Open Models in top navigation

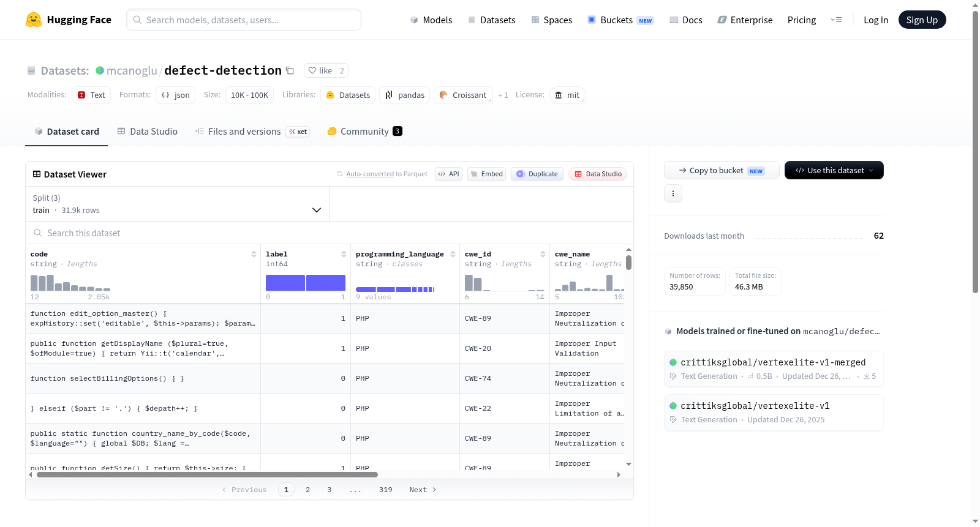click(x=431, y=20)
